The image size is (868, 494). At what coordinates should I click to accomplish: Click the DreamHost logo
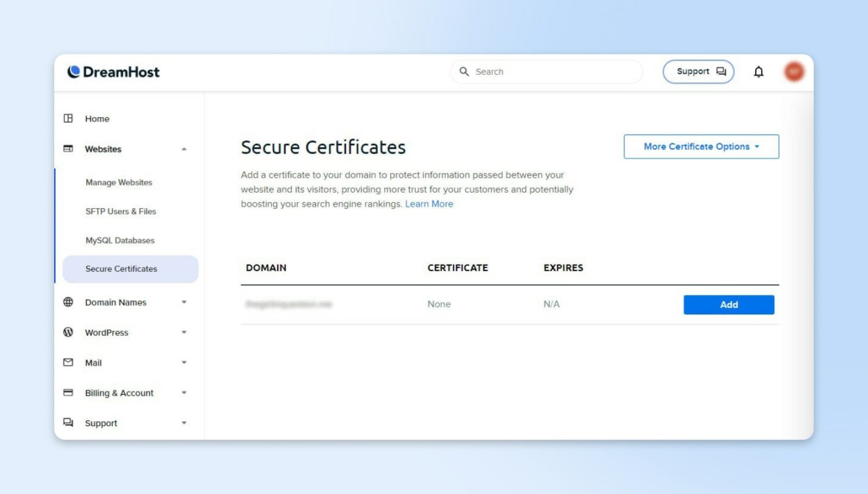pyautogui.click(x=114, y=71)
